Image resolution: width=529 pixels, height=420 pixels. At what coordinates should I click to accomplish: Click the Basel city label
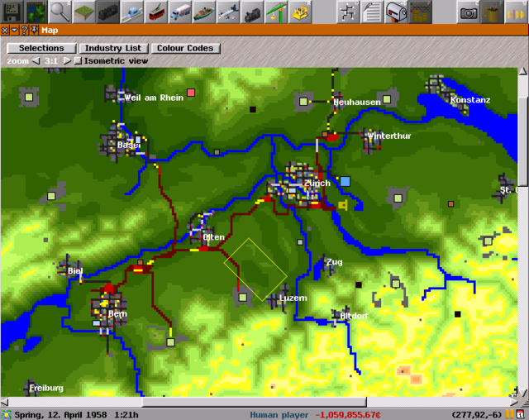pyautogui.click(x=129, y=145)
